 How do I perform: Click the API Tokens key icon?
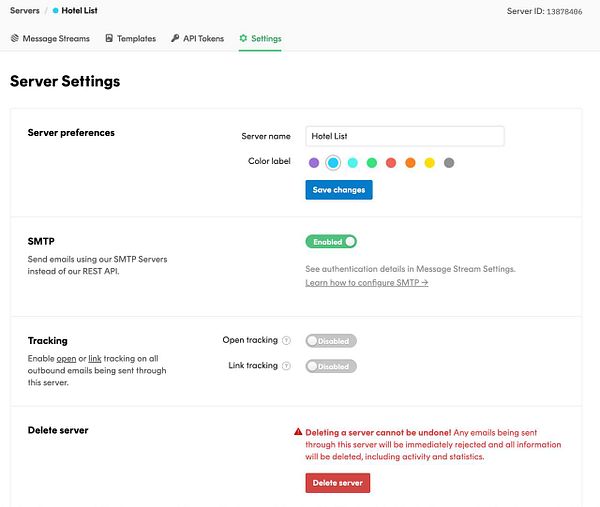pyautogui.click(x=175, y=39)
